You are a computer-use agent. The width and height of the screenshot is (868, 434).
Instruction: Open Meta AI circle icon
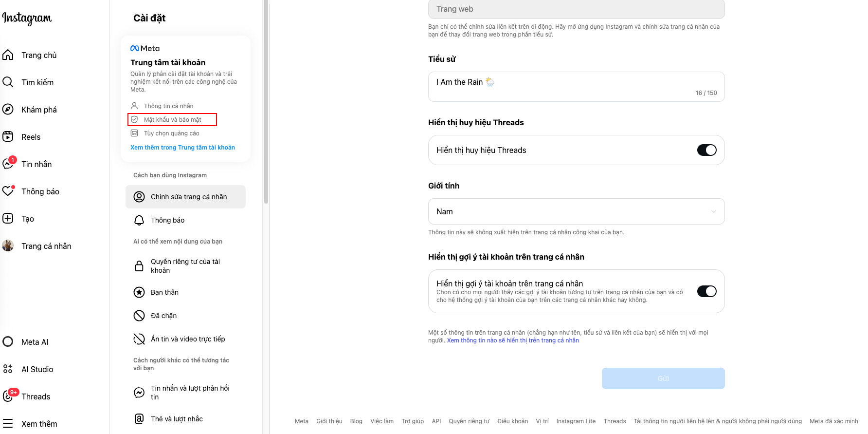[8, 342]
